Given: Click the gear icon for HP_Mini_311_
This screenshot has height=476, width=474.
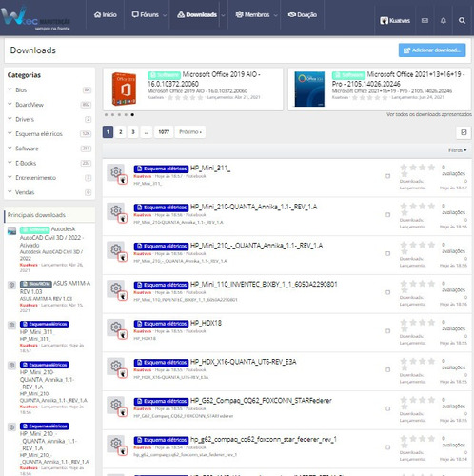Looking at the screenshot, I should (x=115, y=172).
